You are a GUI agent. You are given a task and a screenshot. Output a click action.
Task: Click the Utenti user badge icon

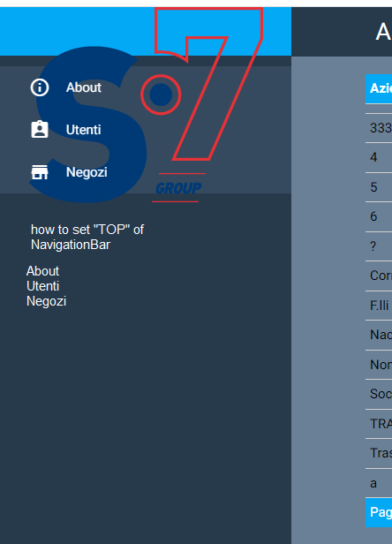coord(40,130)
